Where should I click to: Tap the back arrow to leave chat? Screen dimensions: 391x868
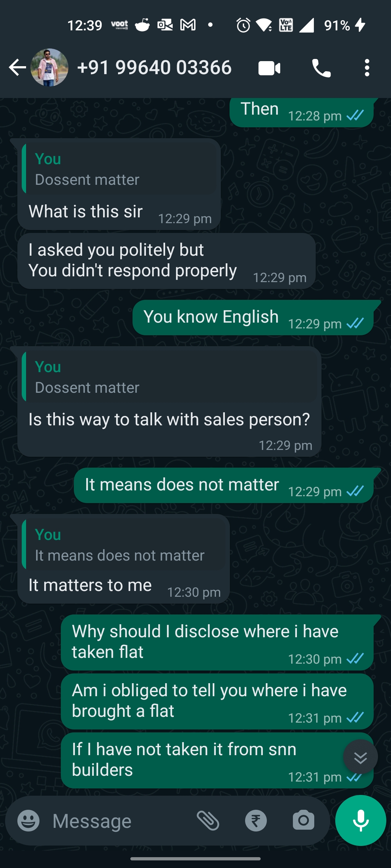click(17, 68)
